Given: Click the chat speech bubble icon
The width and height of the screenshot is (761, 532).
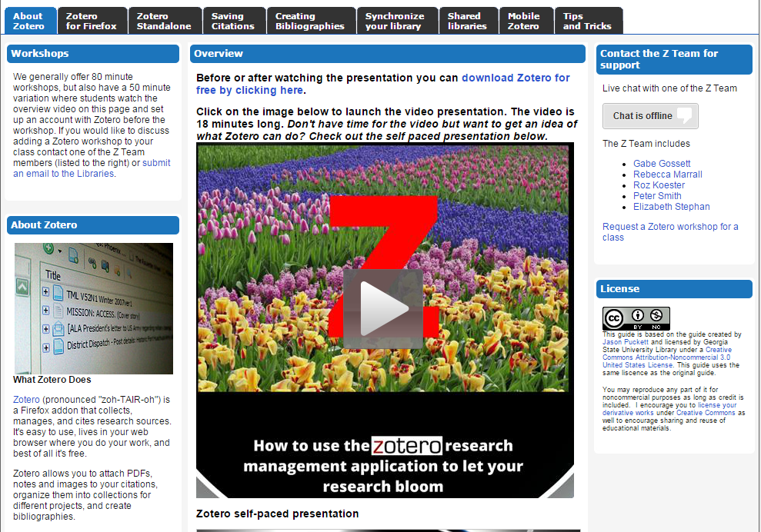Looking at the screenshot, I should click(684, 115).
